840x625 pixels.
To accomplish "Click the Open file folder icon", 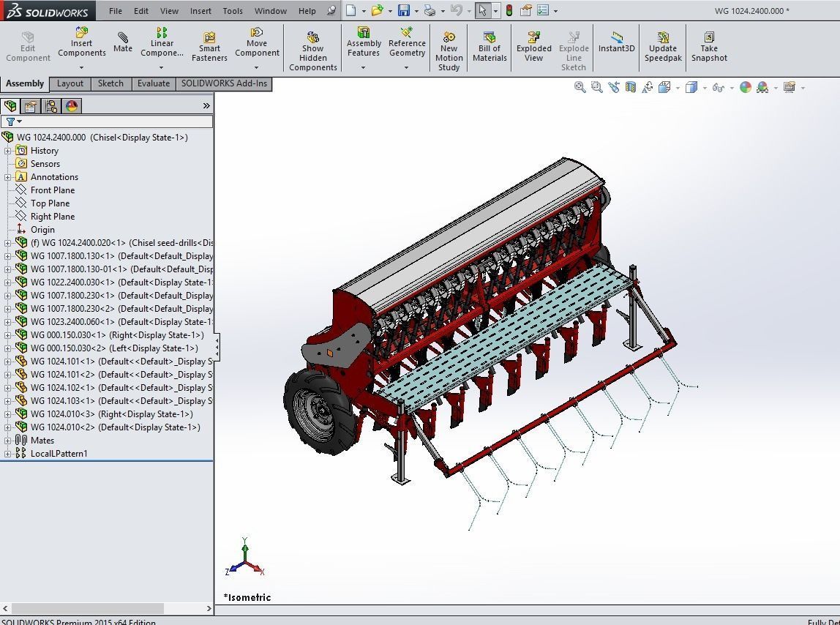I will [377, 10].
